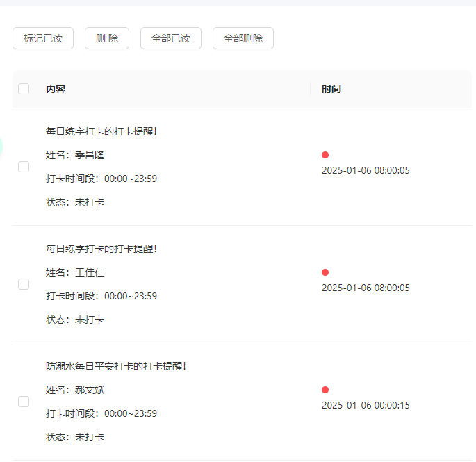476x462 pixels.
Task: Click the red unread dot in 季昌隆's row
Action: 325,155
